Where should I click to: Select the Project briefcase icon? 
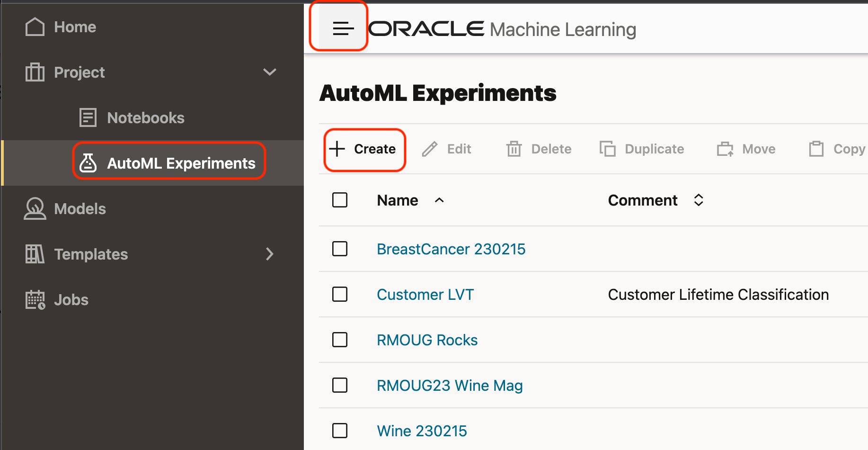[x=34, y=72]
